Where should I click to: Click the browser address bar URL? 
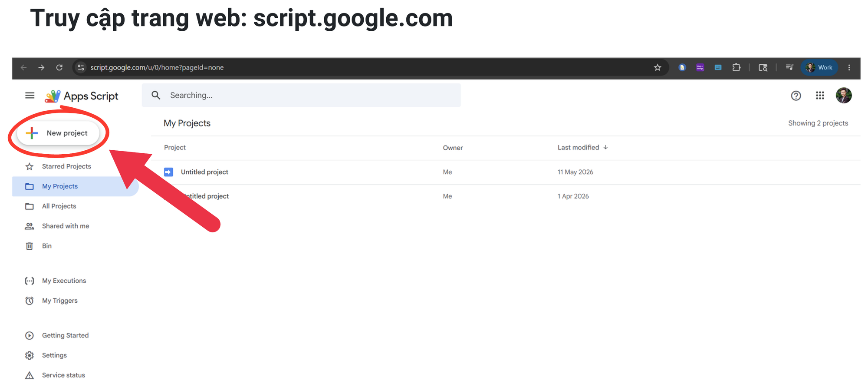click(157, 67)
